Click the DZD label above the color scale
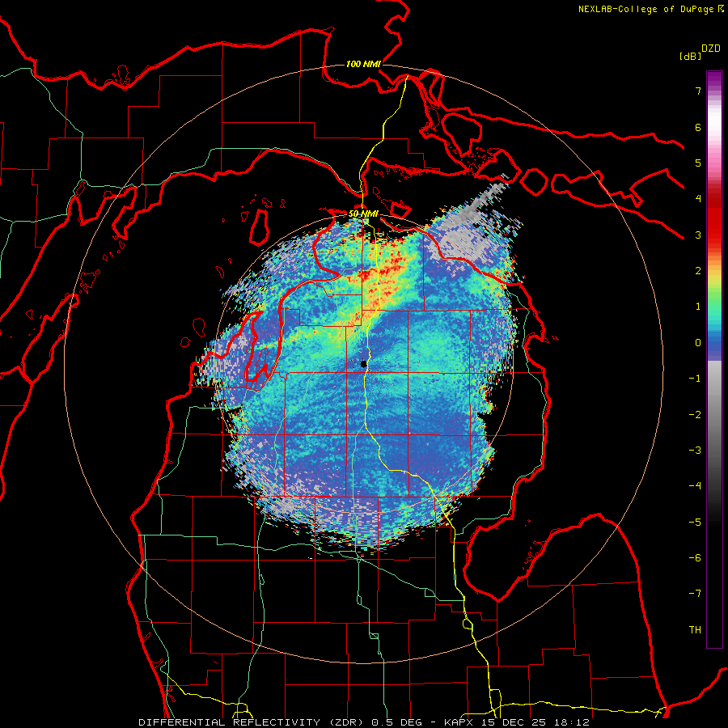728x728 pixels. point(711,49)
